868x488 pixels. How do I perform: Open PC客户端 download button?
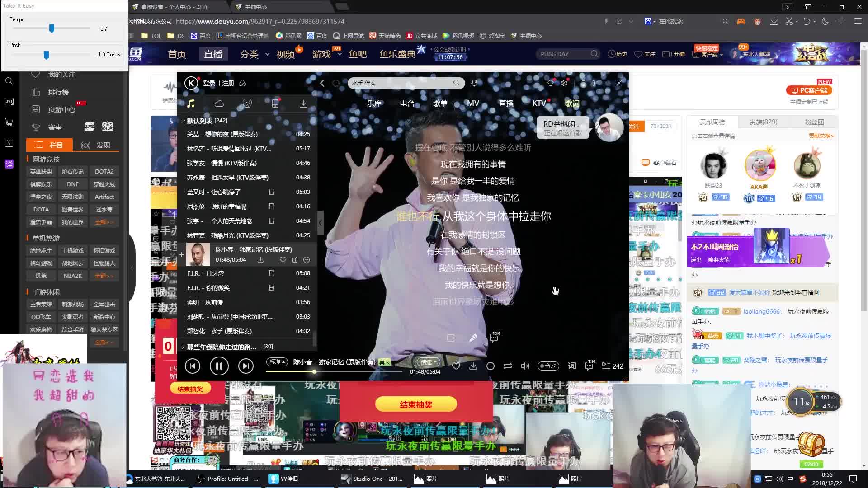809,90
